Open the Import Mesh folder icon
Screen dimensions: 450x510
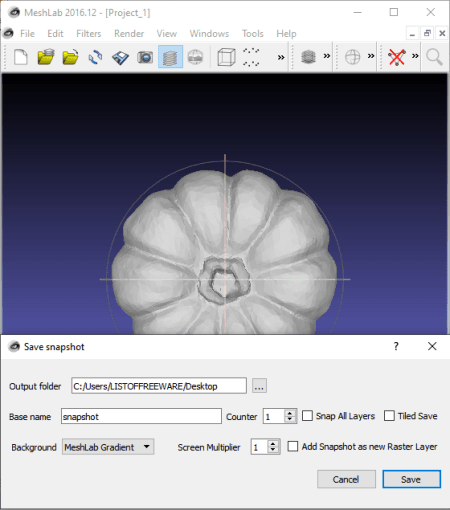(70, 57)
